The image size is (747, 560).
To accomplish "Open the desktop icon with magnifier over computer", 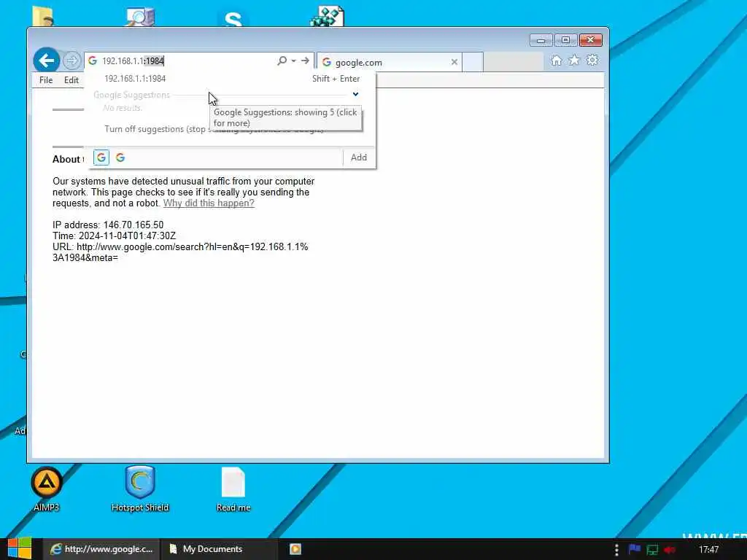I will [x=140, y=17].
